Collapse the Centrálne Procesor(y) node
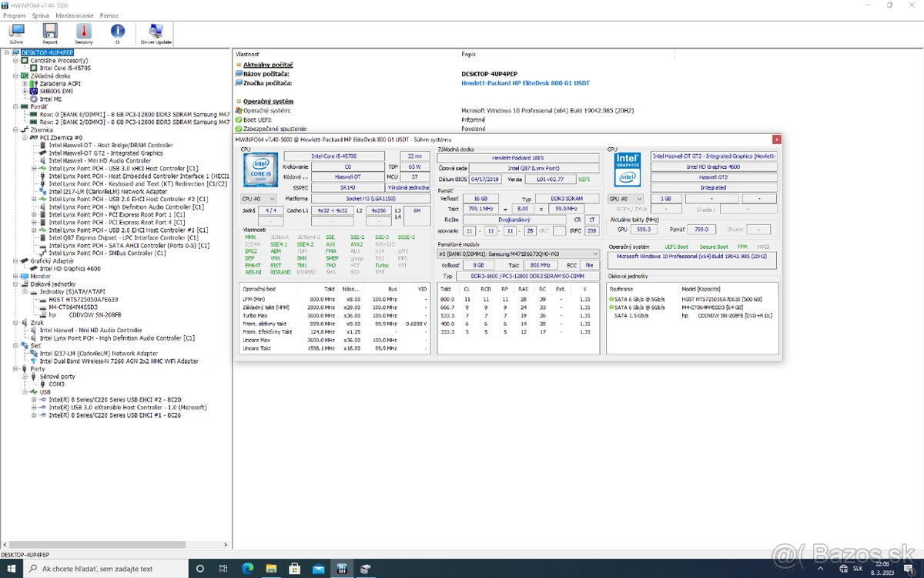Screen dimensions: 924x578 point(15,60)
